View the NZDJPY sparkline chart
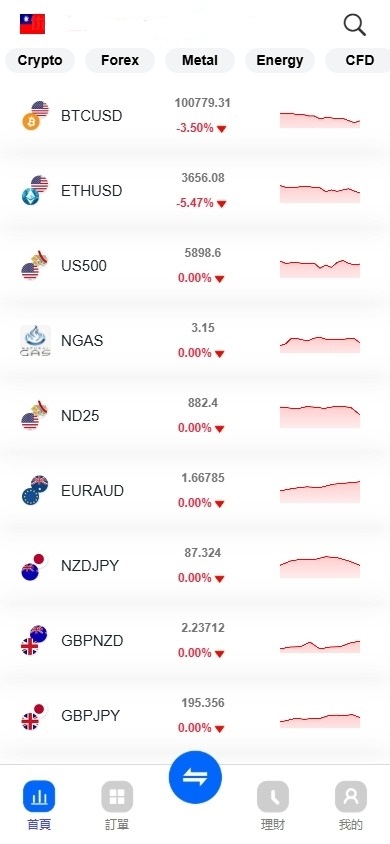The width and height of the screenshot is (390, 844). point(320,566)
